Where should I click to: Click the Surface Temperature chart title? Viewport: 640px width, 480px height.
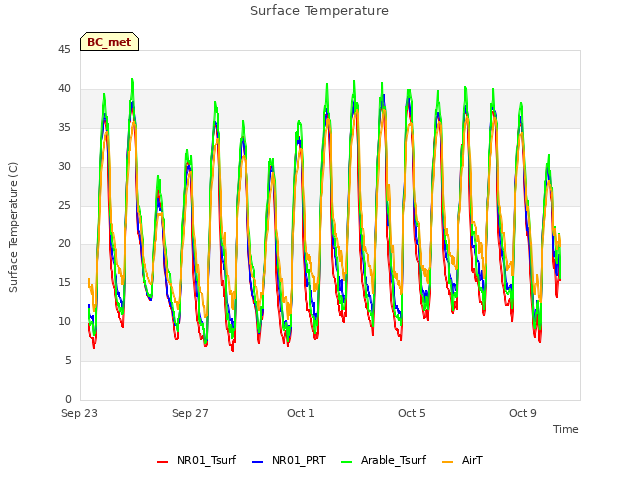click(319, 11)
